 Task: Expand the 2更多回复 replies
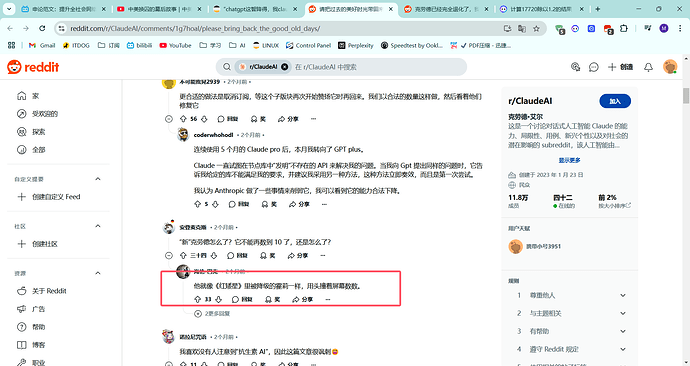coord(212,314)
